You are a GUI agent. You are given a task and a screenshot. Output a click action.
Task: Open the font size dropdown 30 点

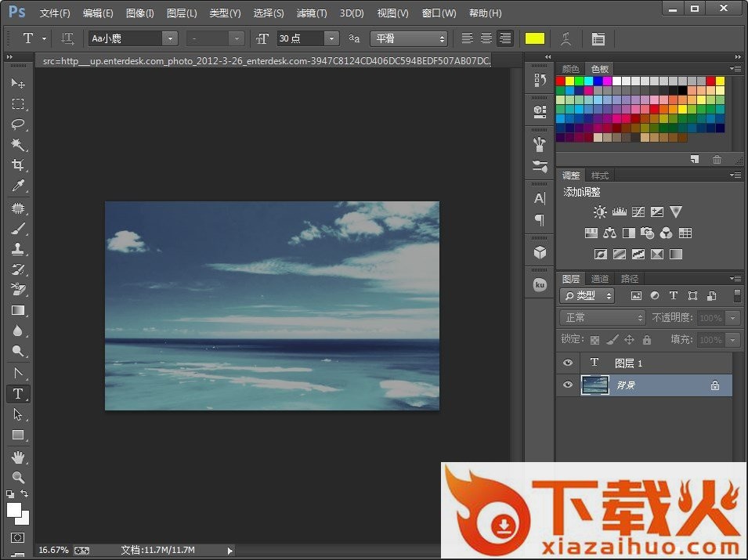[331, 38]
